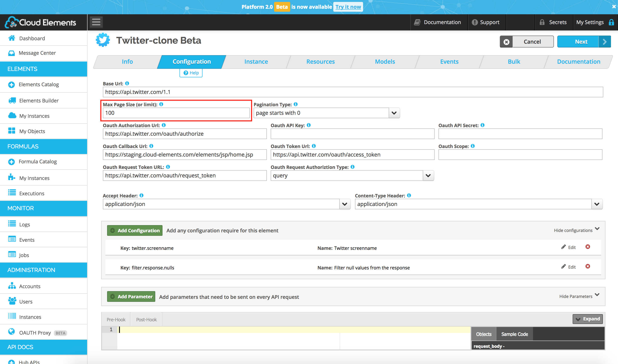
Task: Open the Pagination Type dropdown
Action: pyautogui.click(x=394, y=113)
